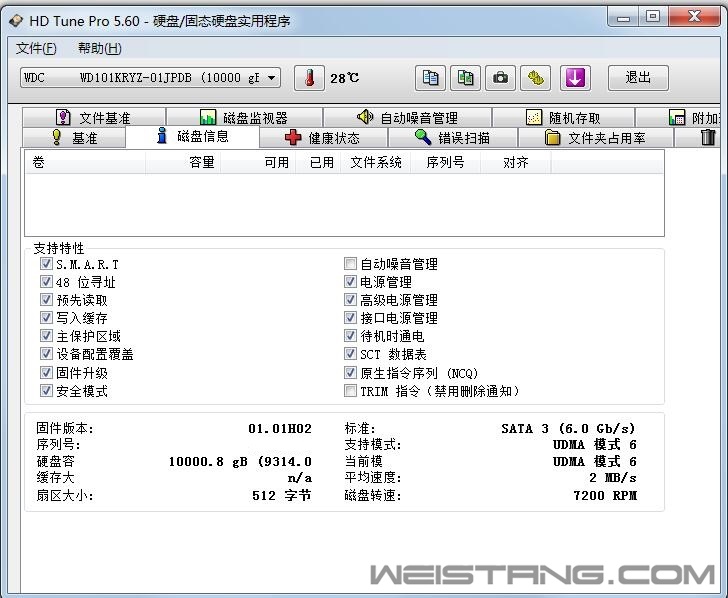Screen dimensions: 728x598
Task: Click the 10000.8 gB capacity value
Action: click(240, 462)
